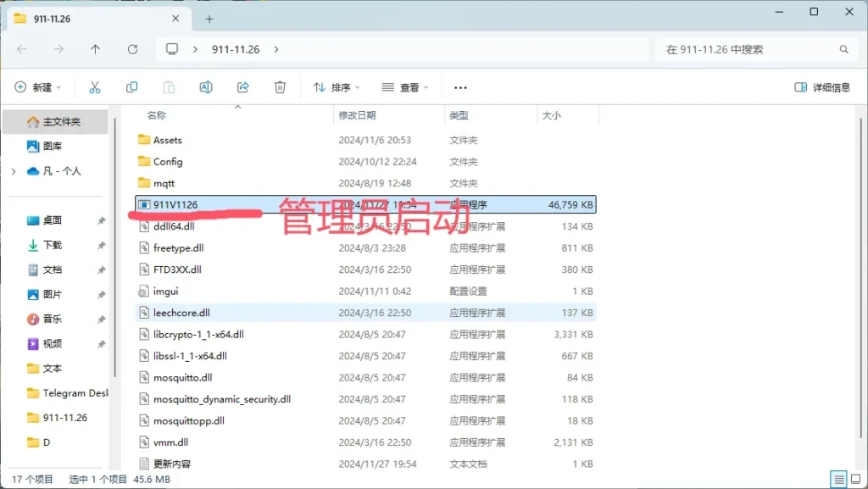Unpin 视频 using its pin icon
Screen dimensions: 868x489
[x=102, y=343]
